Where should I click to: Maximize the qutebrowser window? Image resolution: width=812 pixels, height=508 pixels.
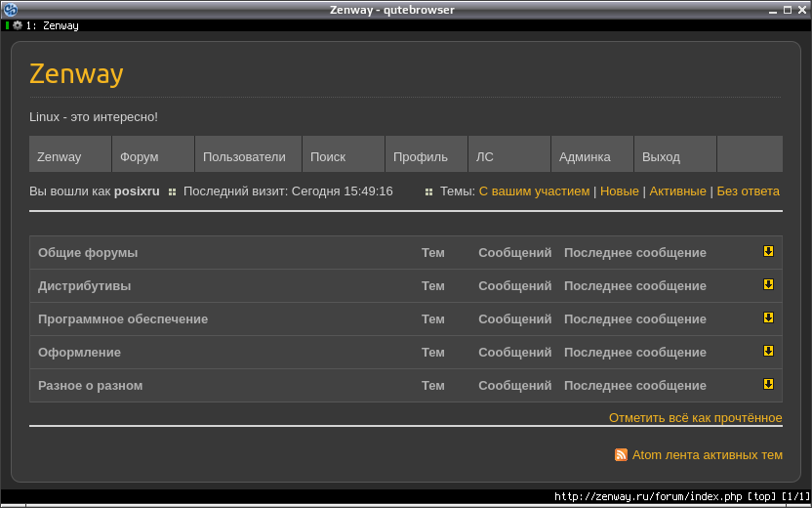(x=788, y=10)
